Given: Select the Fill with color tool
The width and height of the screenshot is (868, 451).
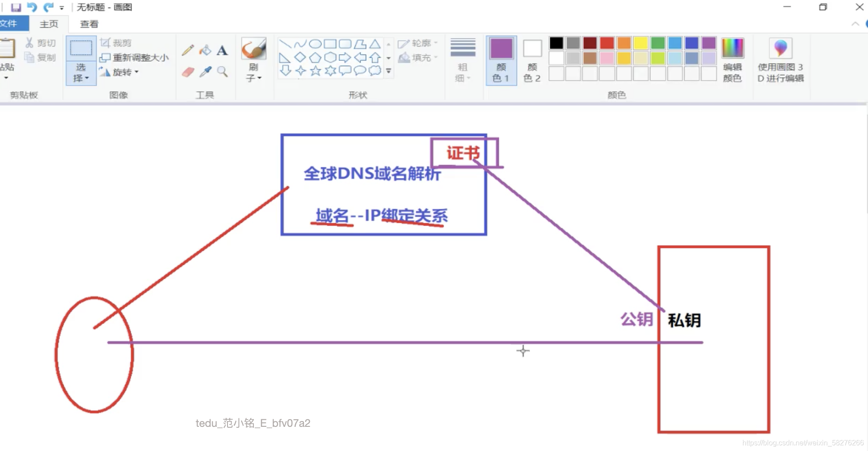Looking at the screenshot, I should (x=205, y=50).
